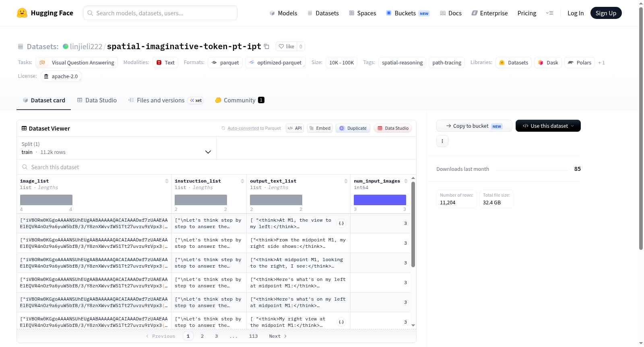Sort the instruction_list column

[242, 181]
